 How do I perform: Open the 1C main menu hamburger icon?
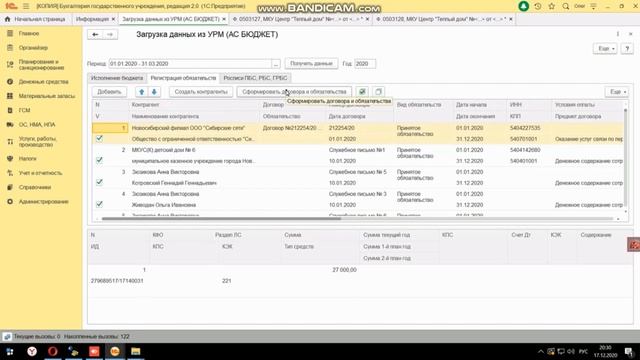coord(26,6)
